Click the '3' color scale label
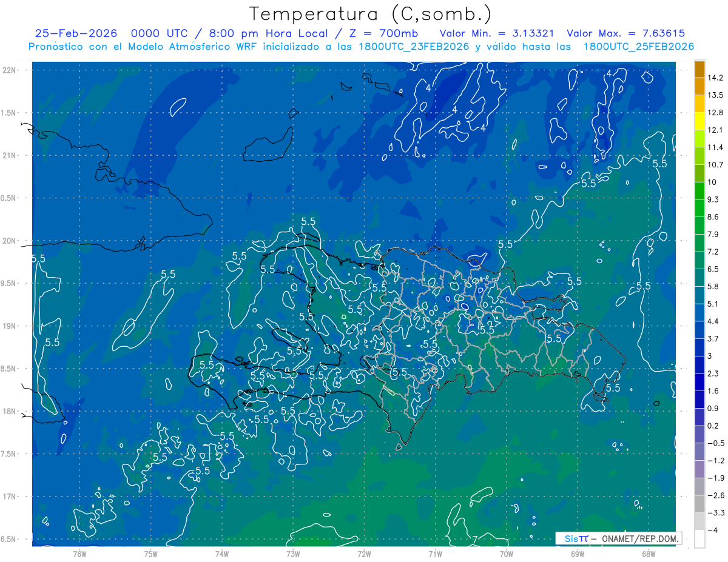 click(x=710, y=356)
